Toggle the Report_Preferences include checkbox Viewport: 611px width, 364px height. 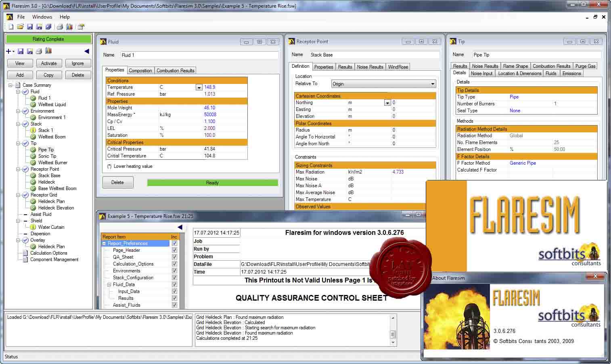click(174, 243)
